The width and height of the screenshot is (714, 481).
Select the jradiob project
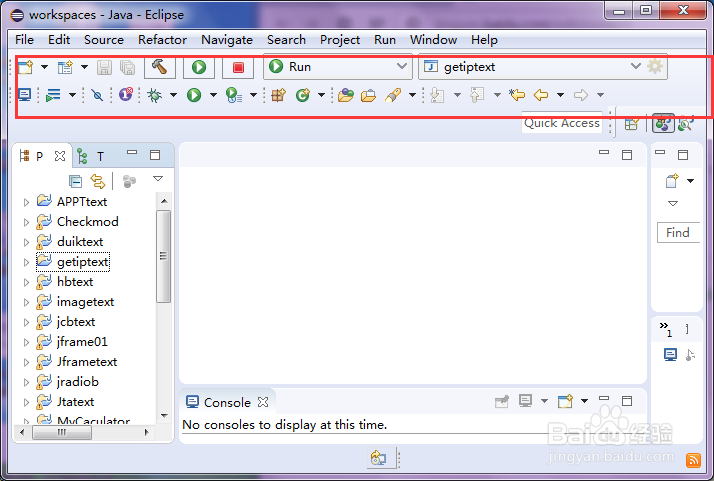coord(77,382)
